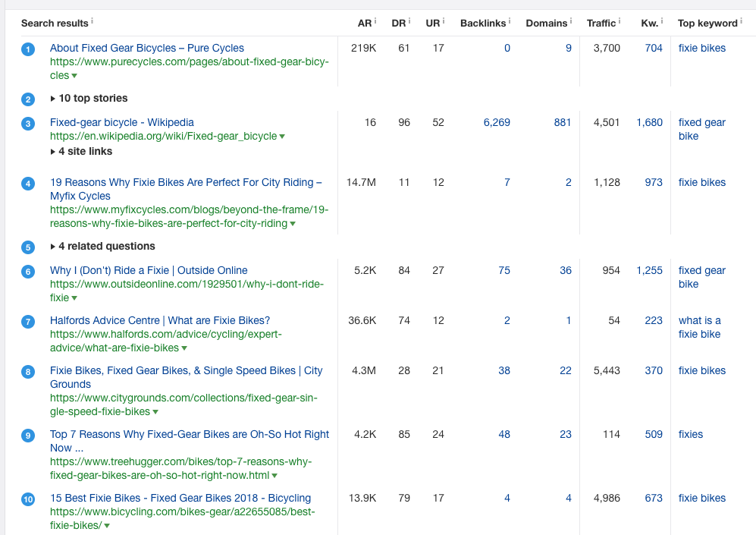This screenshot has height=535, width=756.
Task: Click the info icon next to Top keyword
Action: point(741,20)
